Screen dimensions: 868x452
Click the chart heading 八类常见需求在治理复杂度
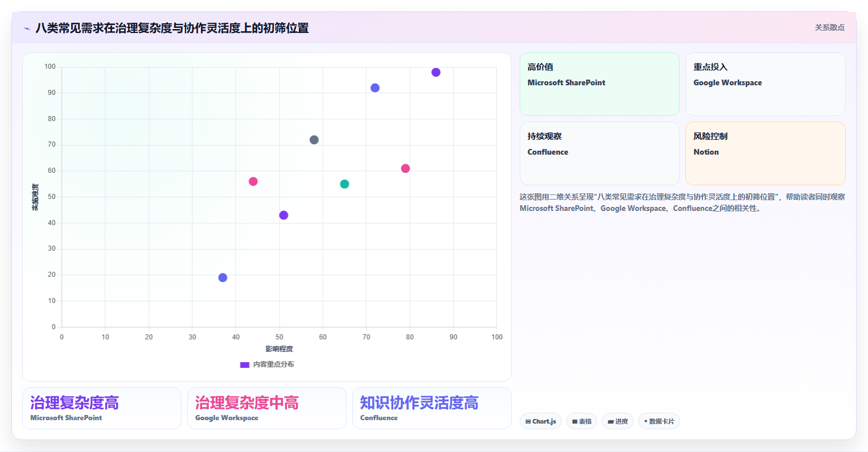pos(172,28)
